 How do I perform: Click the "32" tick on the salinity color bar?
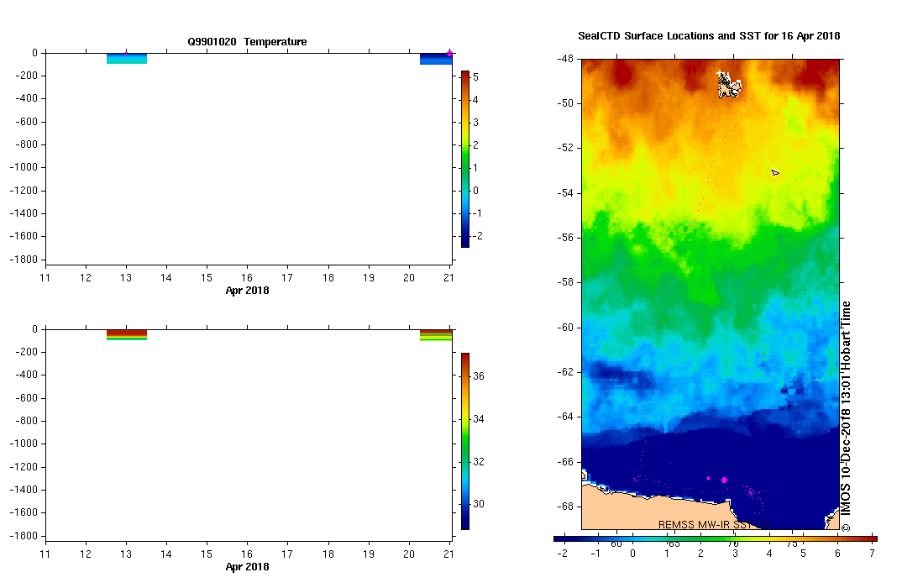479,462
